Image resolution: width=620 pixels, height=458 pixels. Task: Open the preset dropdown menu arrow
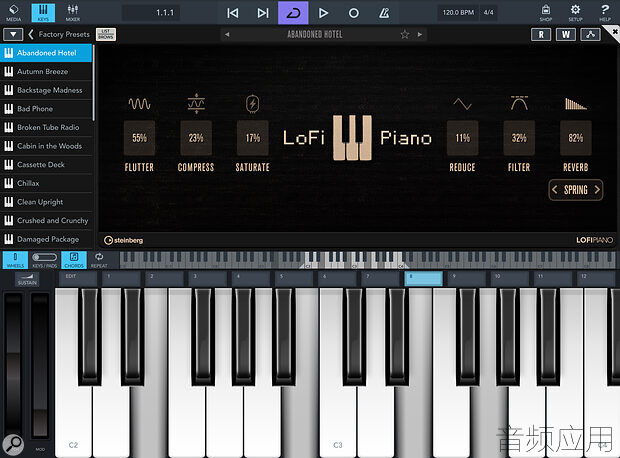13,34
